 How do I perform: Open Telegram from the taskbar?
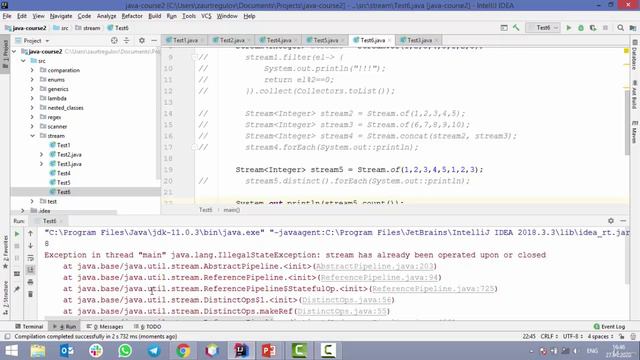[x=154, y=351]
